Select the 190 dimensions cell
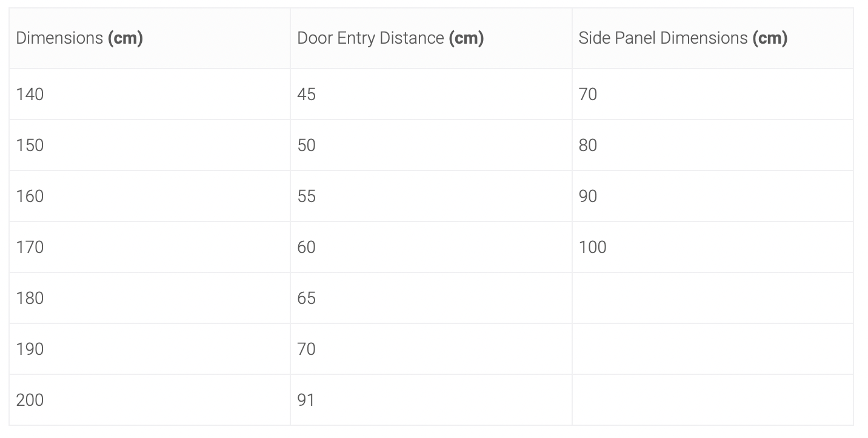 point(150,349)
